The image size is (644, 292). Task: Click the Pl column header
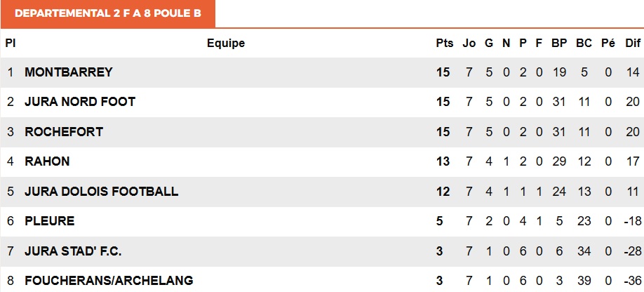(x=11, y=43)
